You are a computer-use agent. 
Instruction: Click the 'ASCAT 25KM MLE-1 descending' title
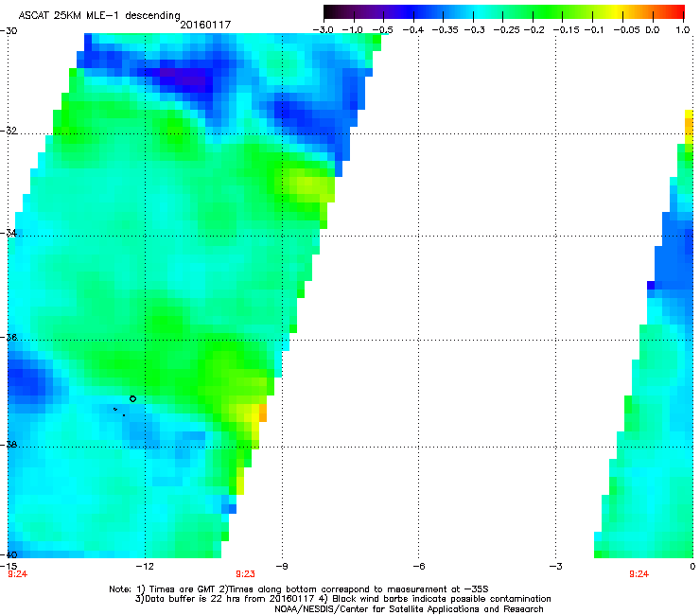click(x=99, y=16)
